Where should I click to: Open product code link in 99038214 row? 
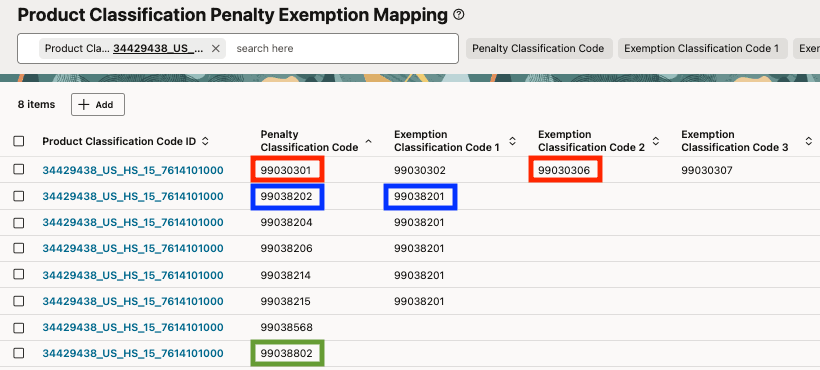(133, 275)
